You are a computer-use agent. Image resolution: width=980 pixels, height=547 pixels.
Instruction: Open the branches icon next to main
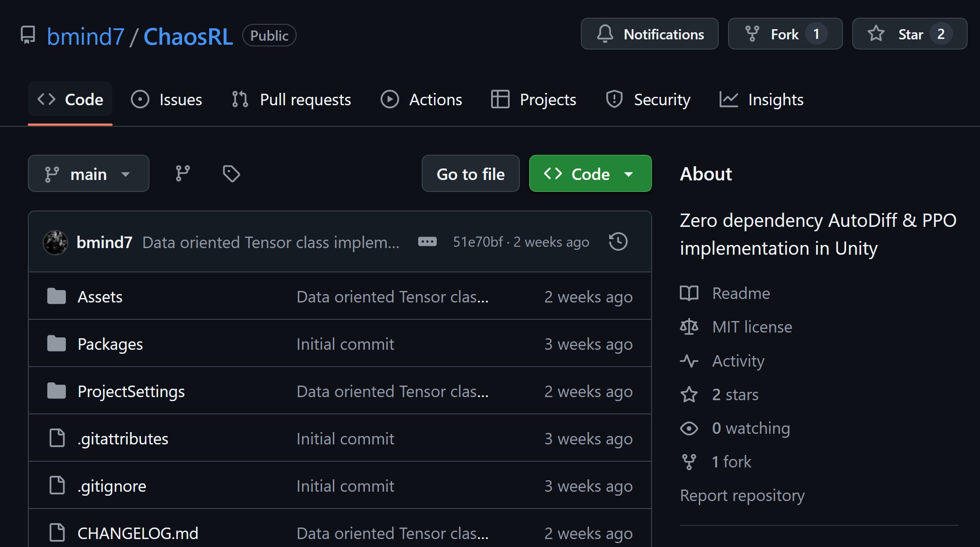pyautogui.click(x=183, y=173)
